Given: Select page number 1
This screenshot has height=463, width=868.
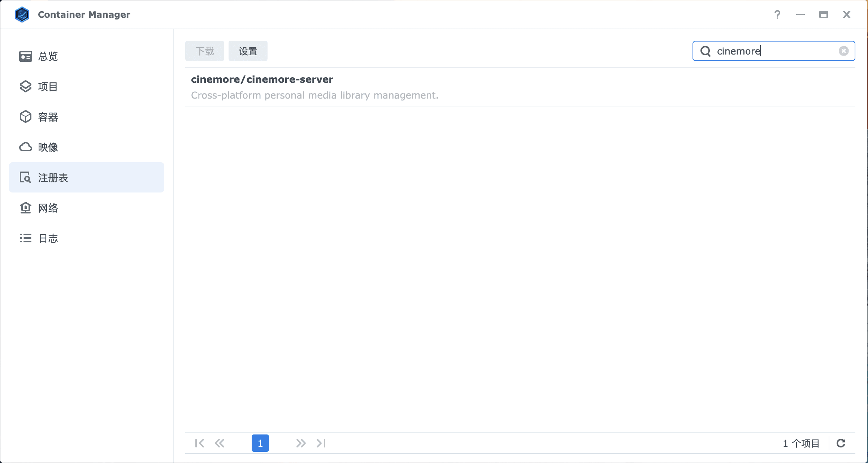Looking at the screenshot, I should (260, 443).
